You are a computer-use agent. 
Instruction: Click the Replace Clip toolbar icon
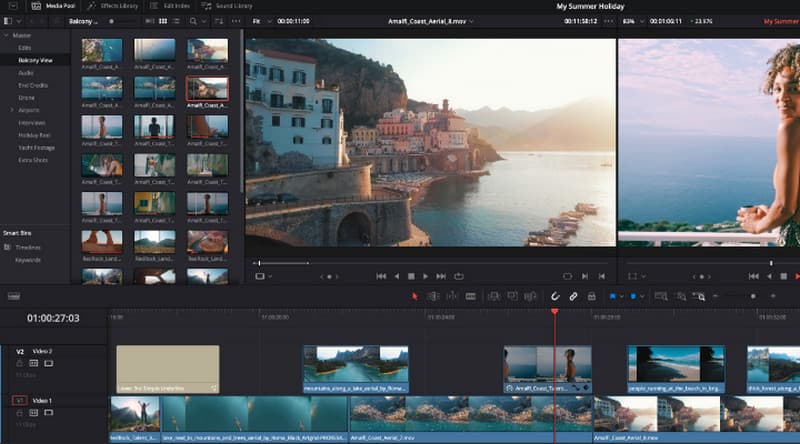531,297
